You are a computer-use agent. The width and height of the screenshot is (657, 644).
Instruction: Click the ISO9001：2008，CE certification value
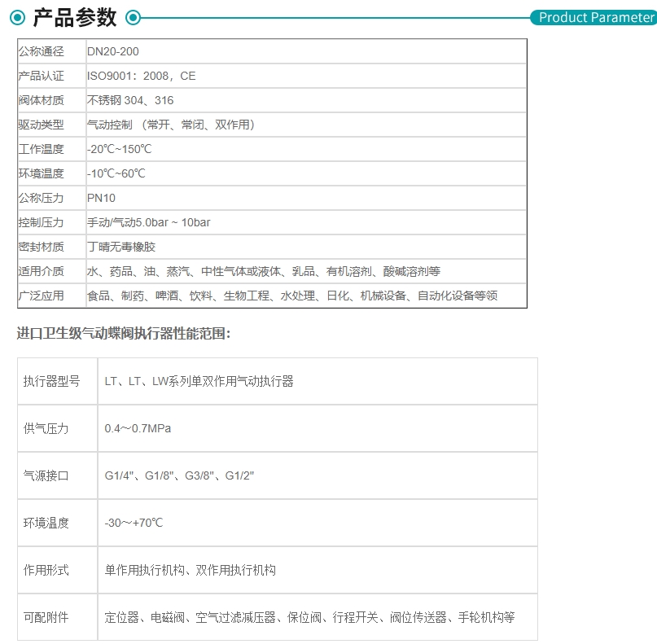click(141, 76)
